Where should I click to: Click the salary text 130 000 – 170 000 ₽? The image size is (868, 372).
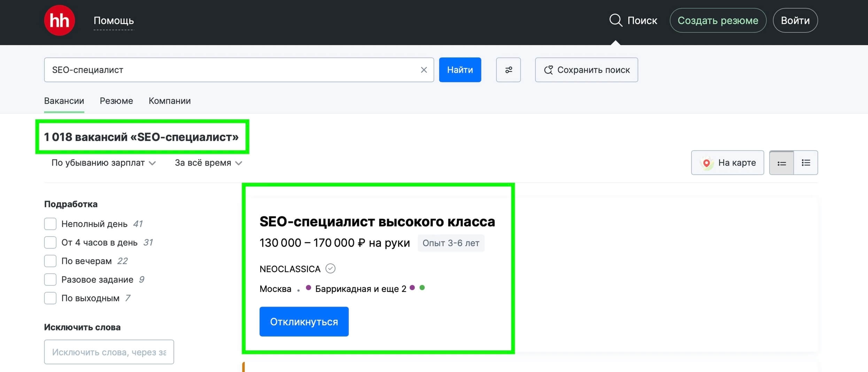click(312, 243)
